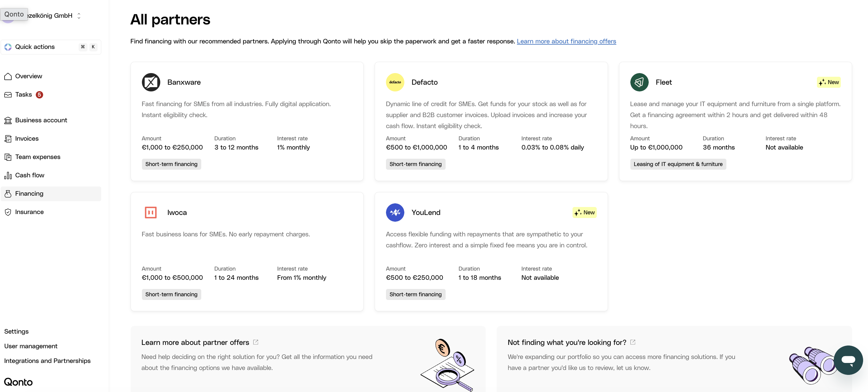Open the YouLend partner card

[491, 252]
